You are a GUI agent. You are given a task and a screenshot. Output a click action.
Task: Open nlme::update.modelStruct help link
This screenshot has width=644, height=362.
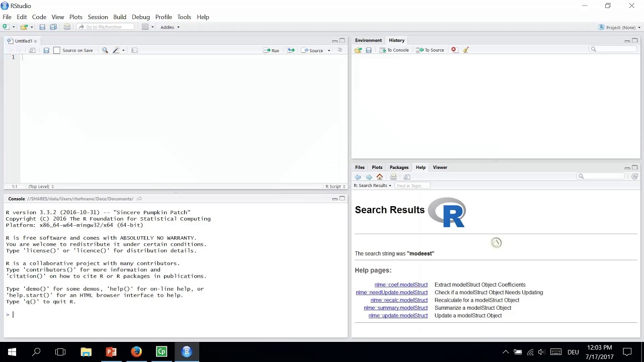click(398, 316)
